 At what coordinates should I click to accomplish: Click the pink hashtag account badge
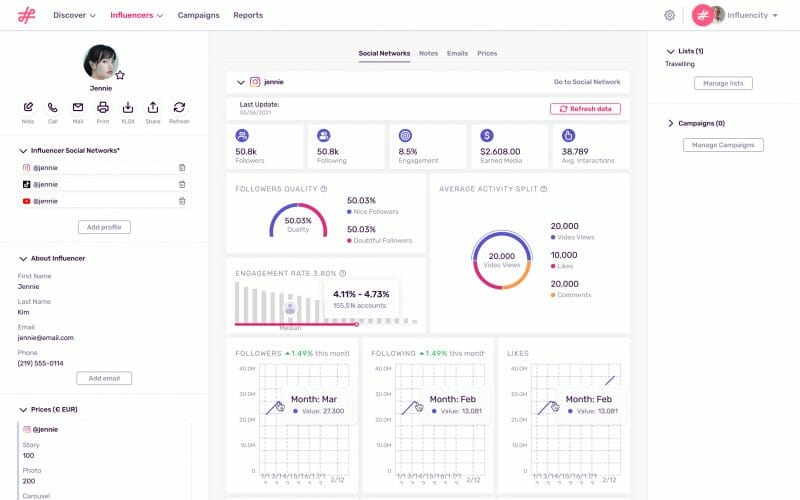(702, 15)
